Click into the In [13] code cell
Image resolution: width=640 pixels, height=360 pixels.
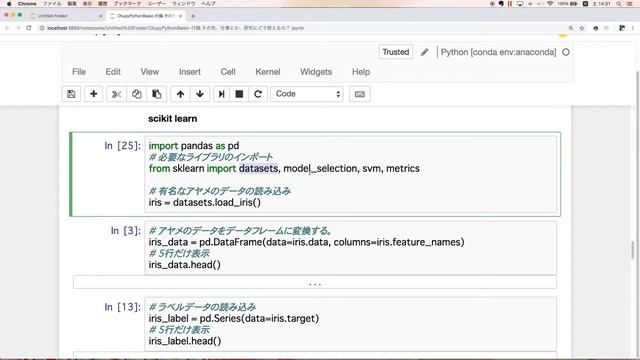[350, 324]
